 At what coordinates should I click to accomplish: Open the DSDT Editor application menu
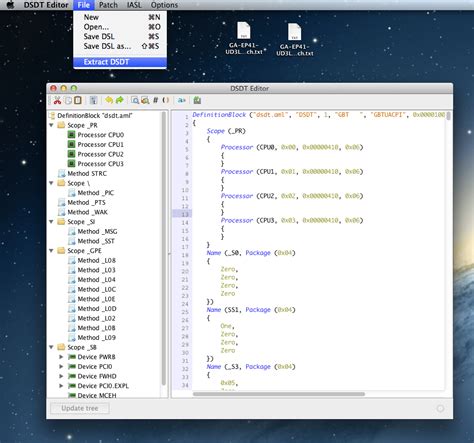pyautogui.click(x=46, y=5)
